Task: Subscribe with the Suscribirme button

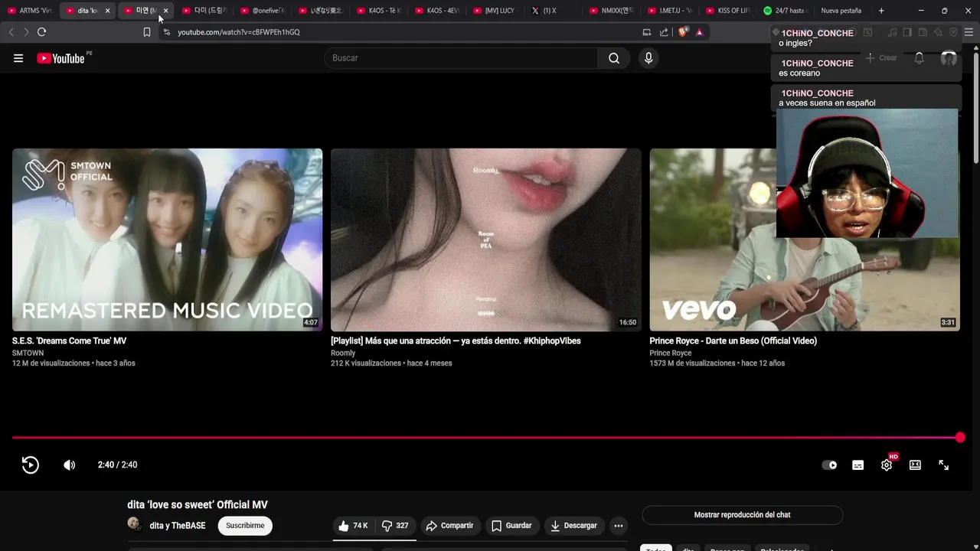Action: [x=245, y=526]
